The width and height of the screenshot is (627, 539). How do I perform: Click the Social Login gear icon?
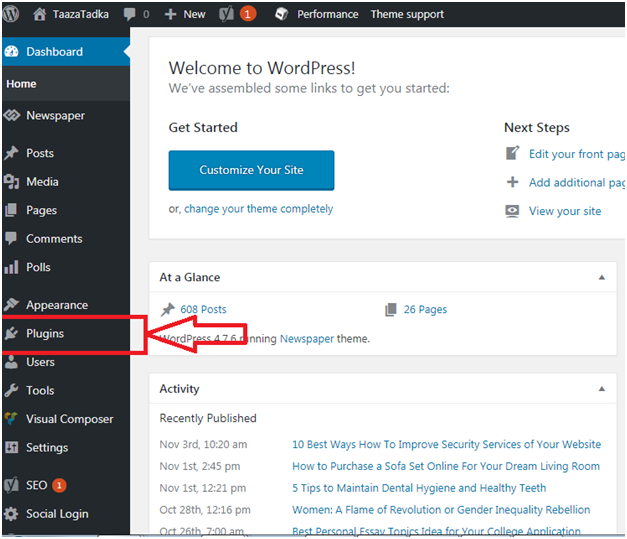click(11, 514)
